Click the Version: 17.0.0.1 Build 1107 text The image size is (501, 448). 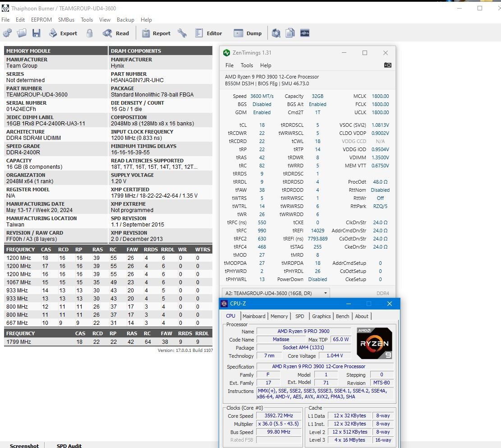click(185, 351)
